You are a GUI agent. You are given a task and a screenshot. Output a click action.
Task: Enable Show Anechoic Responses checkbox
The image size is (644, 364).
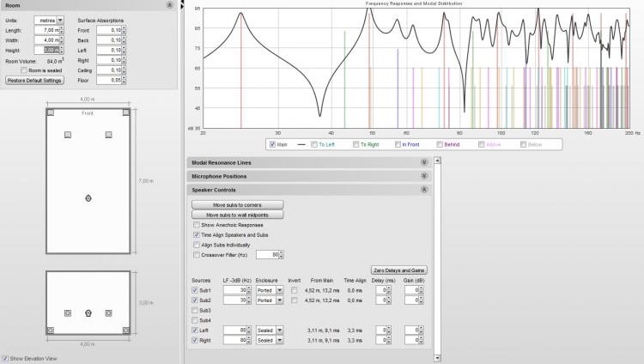197,225
